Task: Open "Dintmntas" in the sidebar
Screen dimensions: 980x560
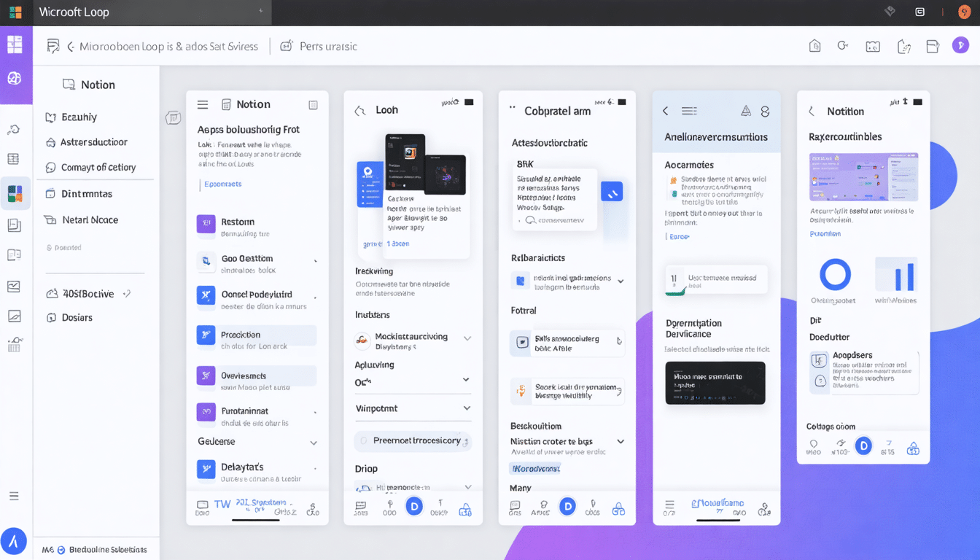Action: coord(79,194)
